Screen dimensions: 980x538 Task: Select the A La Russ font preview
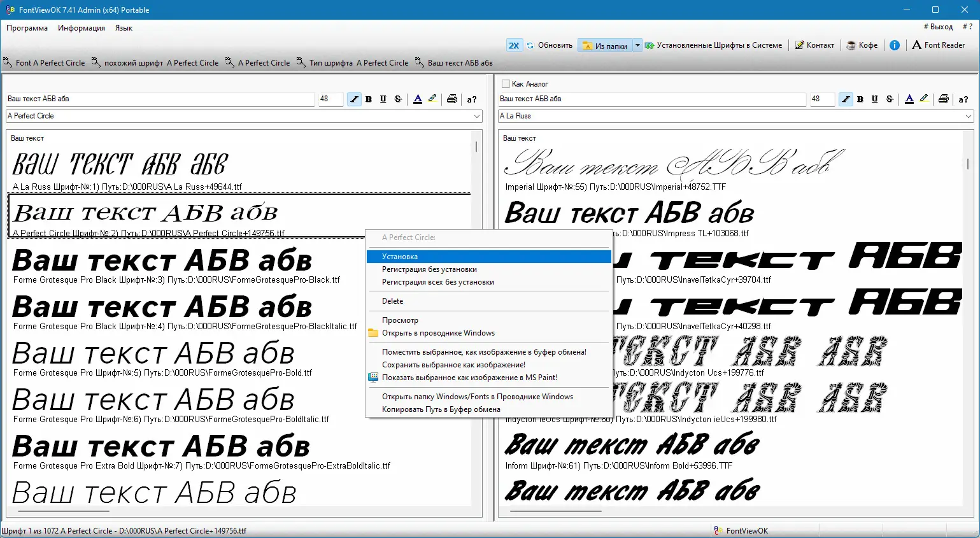click(x=240, y=169)
